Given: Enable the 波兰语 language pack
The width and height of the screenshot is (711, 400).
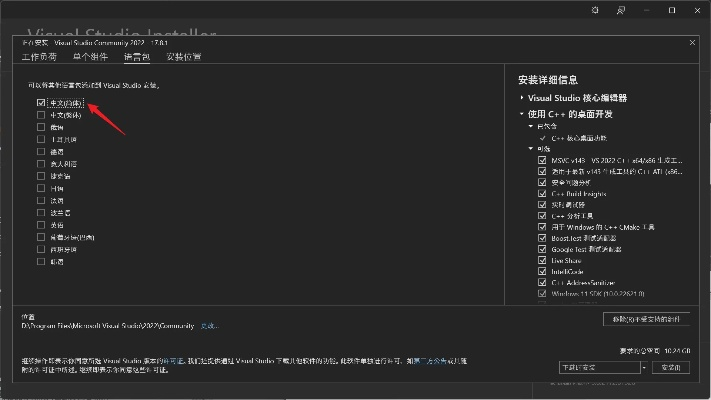Looking at the screenshot, I should pyautogui.click(x=41, y=213).
